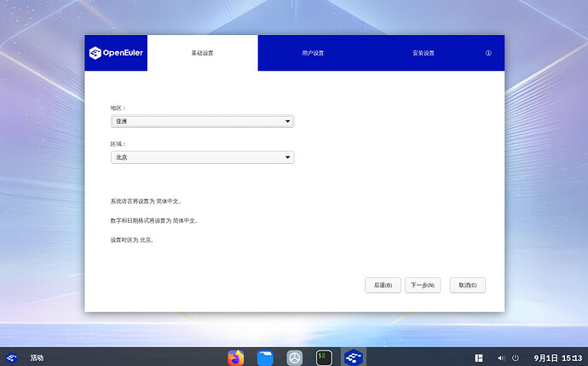Viewport: 588px width, 366px height.
Task: Open the terminal from the dock
Action: [324, 358]
